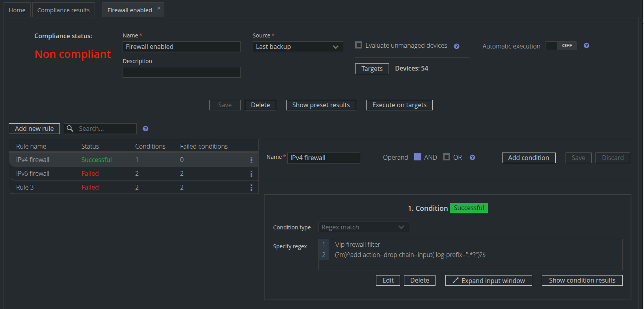Go to the Home tab
644x309 pixels.
point(17,10)
